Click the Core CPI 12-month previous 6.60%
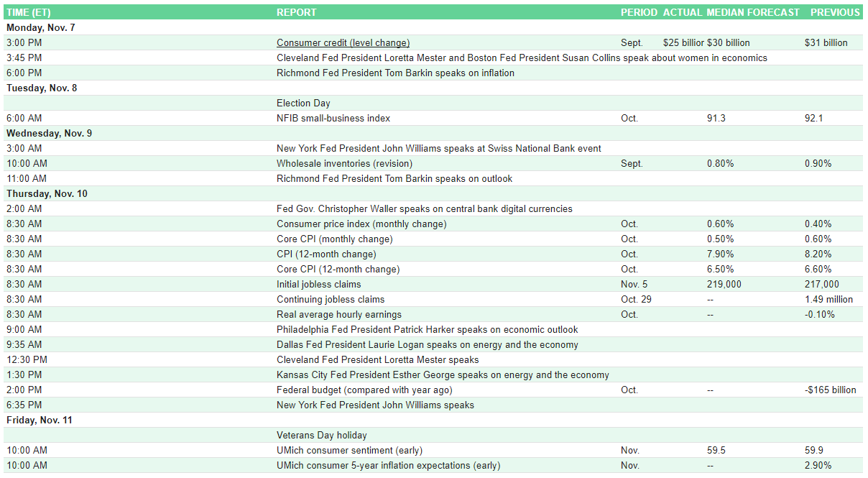 (x=818, y=269)
